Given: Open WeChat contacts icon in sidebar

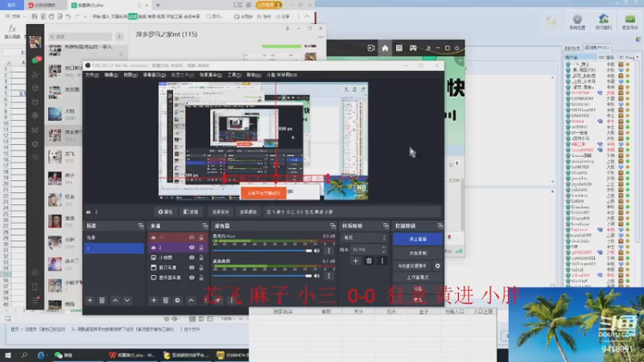Looking at the screenshot, I should tap(35, 74).
